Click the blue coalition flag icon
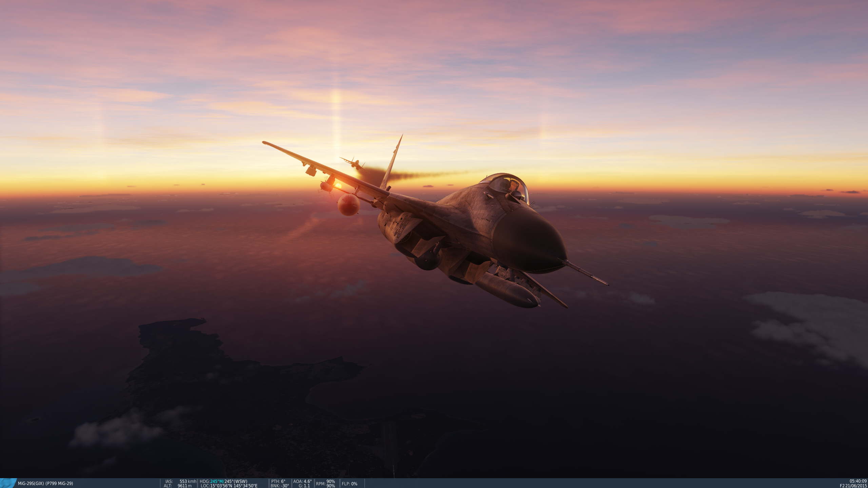This screenshot has width=868, height=488. [x=8, y=483]
